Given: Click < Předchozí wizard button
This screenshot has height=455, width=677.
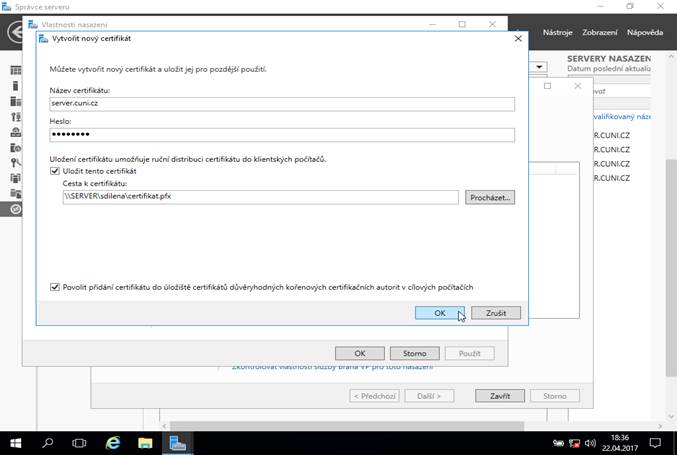Looking at the screenshot, I should [374, 396].
